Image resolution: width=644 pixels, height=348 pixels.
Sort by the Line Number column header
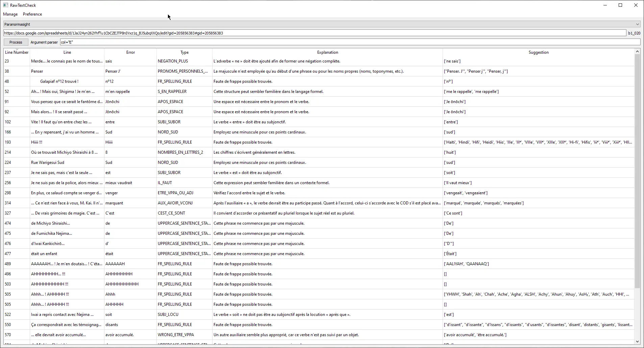click(x=17, y=52)
